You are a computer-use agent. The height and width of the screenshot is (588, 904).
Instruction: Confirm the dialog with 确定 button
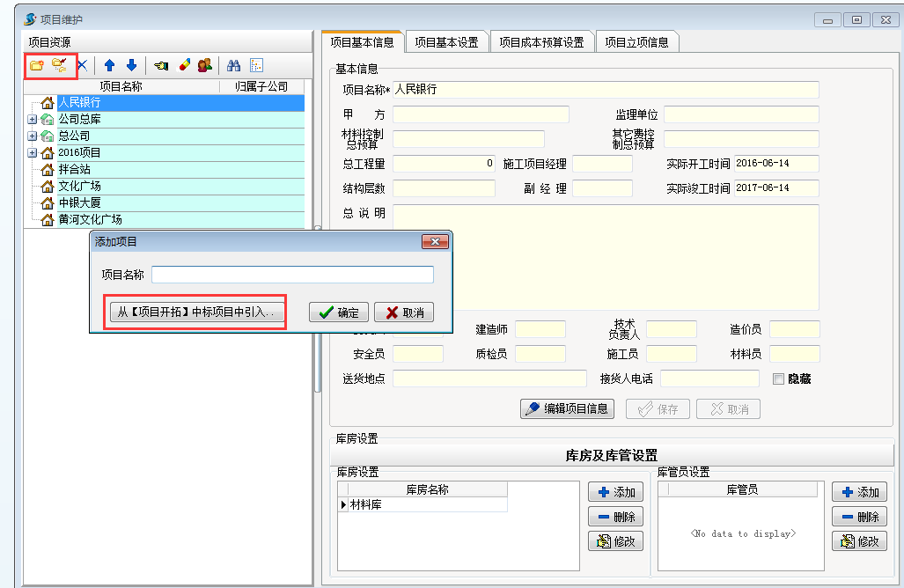click(x=339, y=312)
